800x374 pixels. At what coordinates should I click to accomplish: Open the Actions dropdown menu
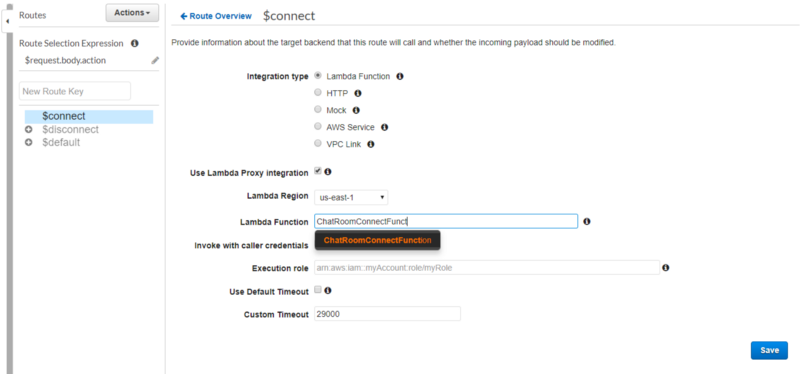pos(132,13)
